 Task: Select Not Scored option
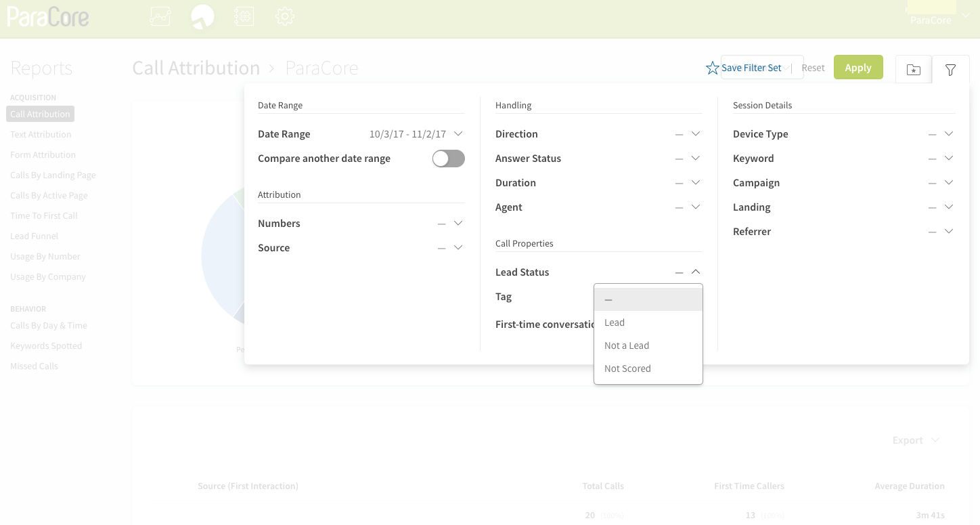click(x=648, y=369)
